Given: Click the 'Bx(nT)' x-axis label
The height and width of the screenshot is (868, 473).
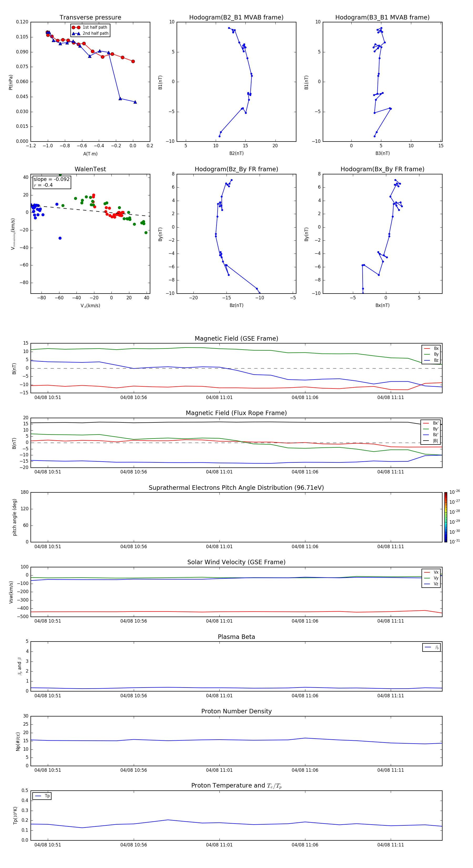Looking at the screenshot, I should 382,305.
